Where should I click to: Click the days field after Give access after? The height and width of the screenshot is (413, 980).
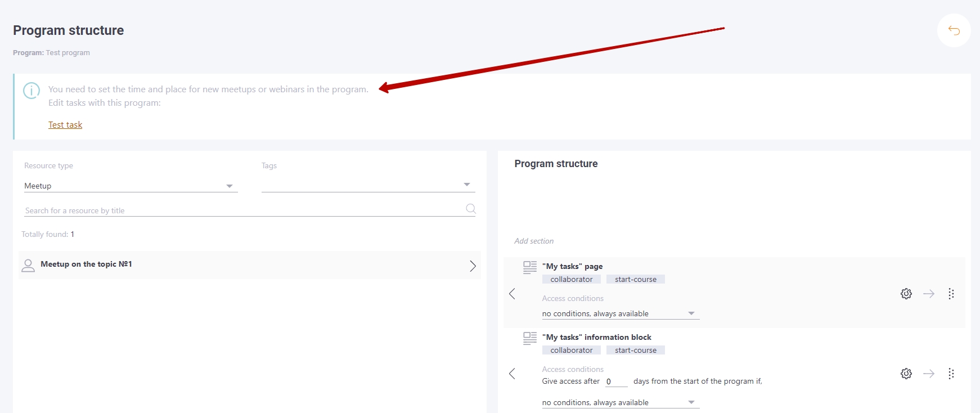[x=616, y=381]
